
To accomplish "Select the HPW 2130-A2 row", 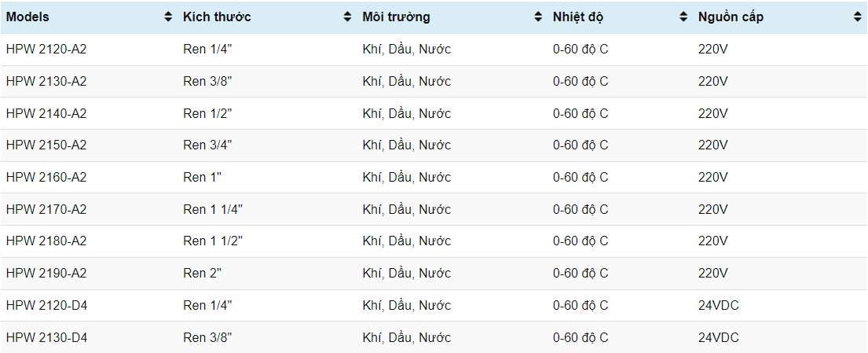I will click(46, 82).
